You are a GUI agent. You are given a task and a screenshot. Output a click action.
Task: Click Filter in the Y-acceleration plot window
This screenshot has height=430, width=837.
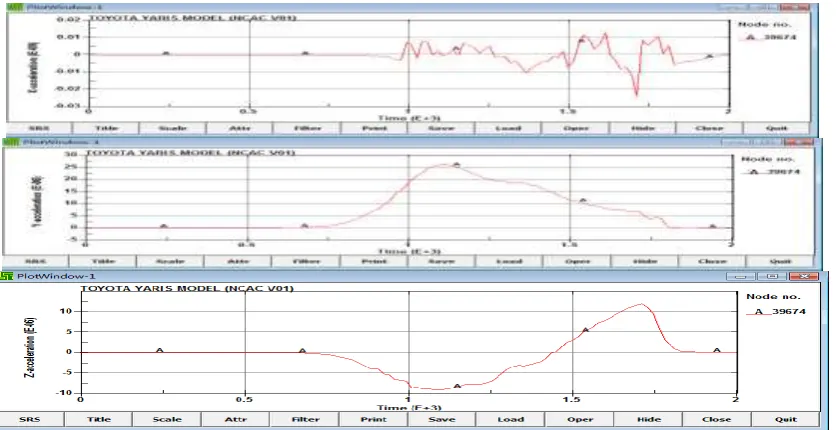click(306, 261)
